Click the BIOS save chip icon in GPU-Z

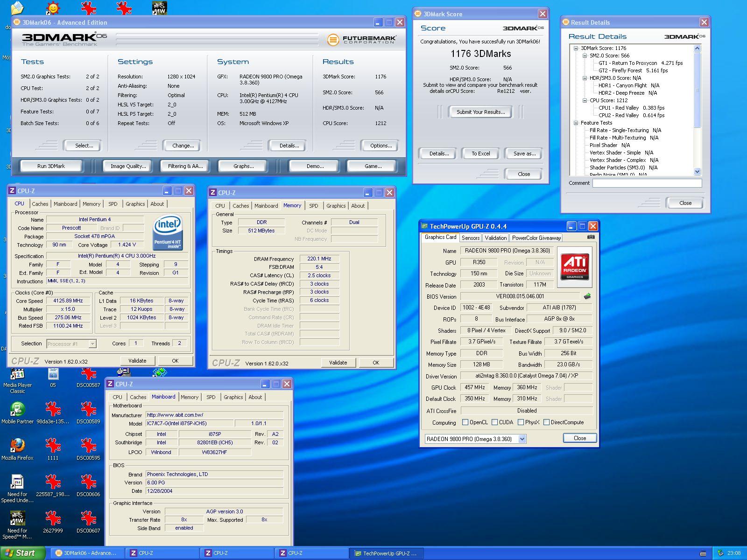(587, 296)
